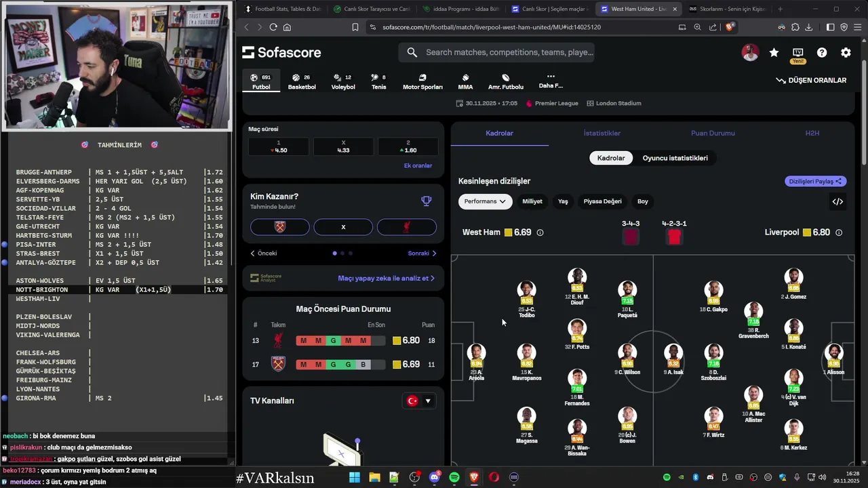Select the 1.60 away win odds
868x488 pixels.
pos(408,147)
